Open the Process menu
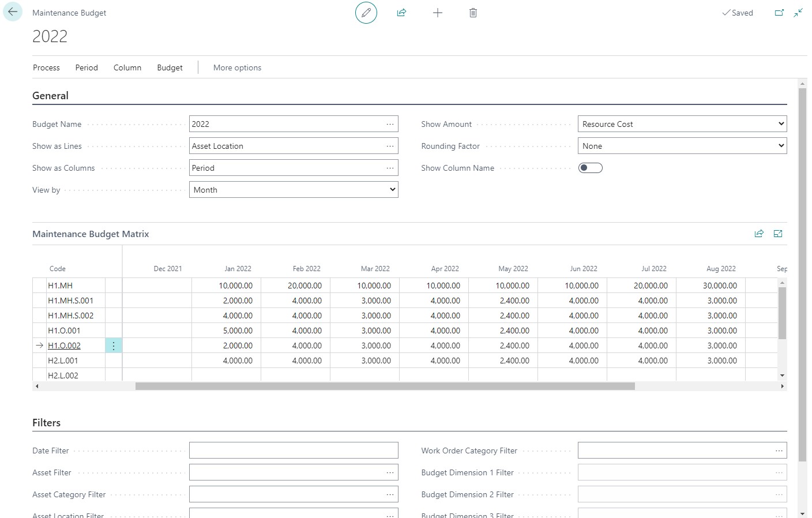812x518 pixels. 46,67
